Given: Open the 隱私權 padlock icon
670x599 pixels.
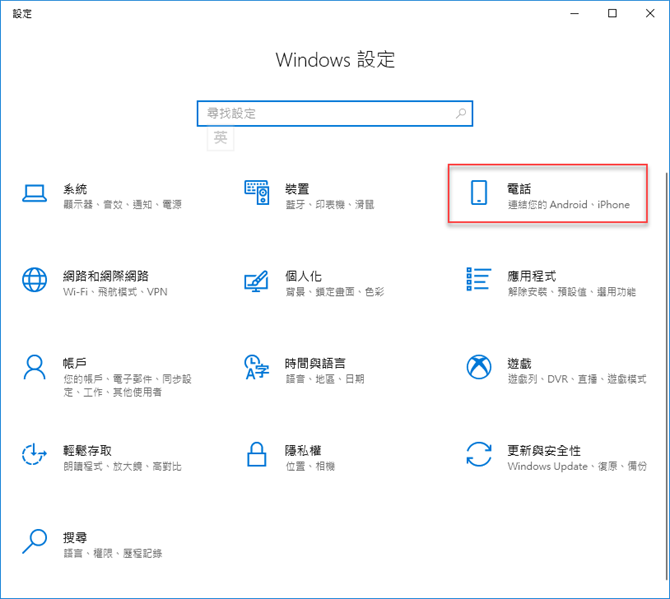Looking at the screenshot, I should coord(257,454).
